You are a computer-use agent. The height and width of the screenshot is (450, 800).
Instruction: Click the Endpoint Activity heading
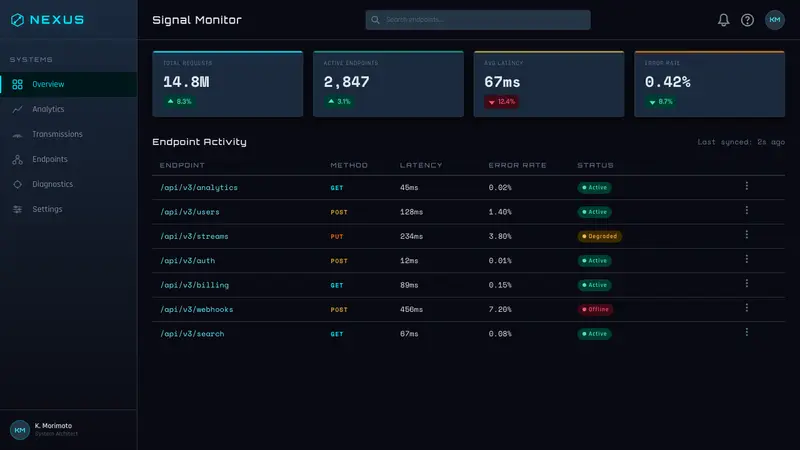click(x=199, y=142)
